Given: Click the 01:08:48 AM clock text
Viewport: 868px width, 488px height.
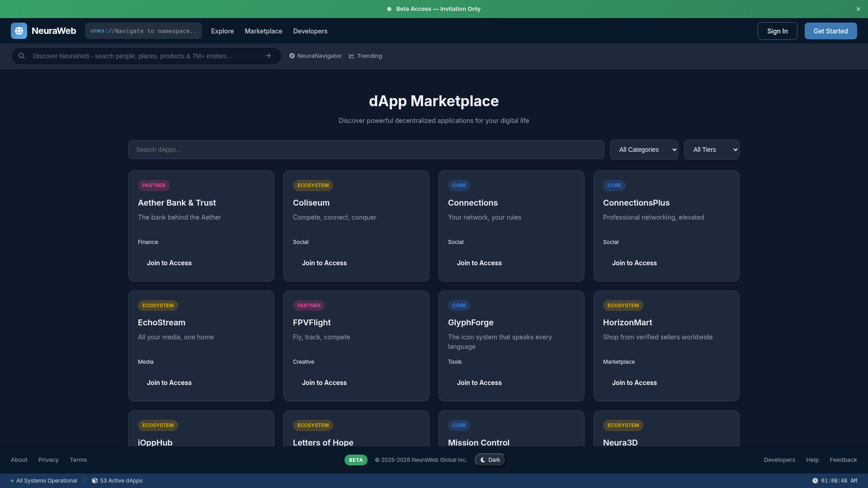Looking at the screenshot, I should [x=839, y=481].
